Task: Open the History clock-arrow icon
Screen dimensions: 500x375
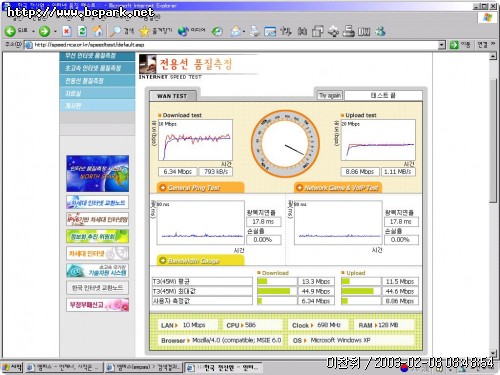Action: point(217,31)
